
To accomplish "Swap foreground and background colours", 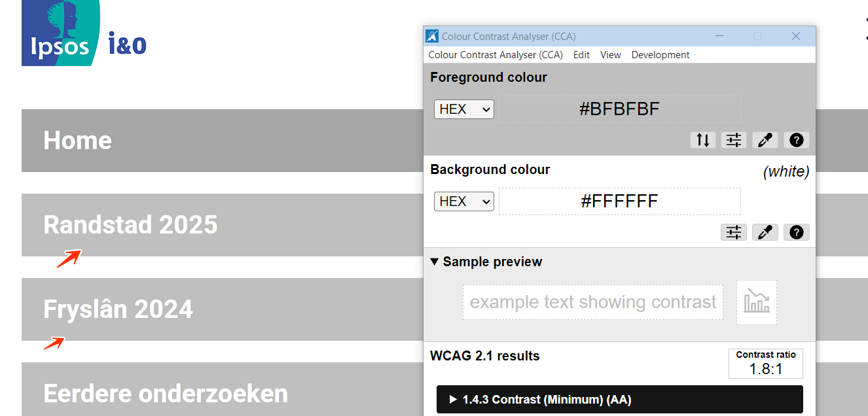I will coord(702,140).
